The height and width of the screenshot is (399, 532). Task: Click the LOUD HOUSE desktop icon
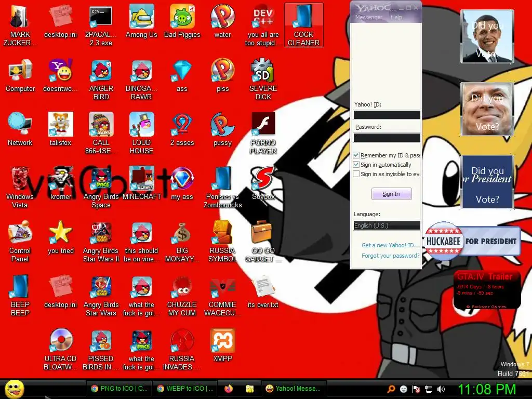pyautogui.click(x=141, y=134)
